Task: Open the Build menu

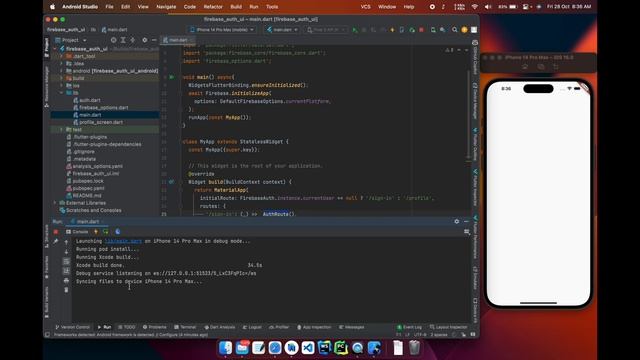Action: pyautogui.click(x=236, y=7)
